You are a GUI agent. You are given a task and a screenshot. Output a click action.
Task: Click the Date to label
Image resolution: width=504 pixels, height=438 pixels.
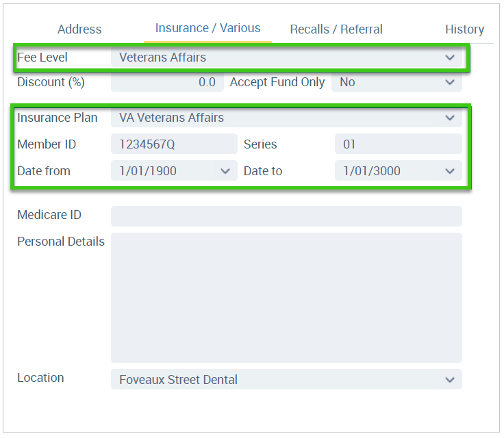[263, 171]
